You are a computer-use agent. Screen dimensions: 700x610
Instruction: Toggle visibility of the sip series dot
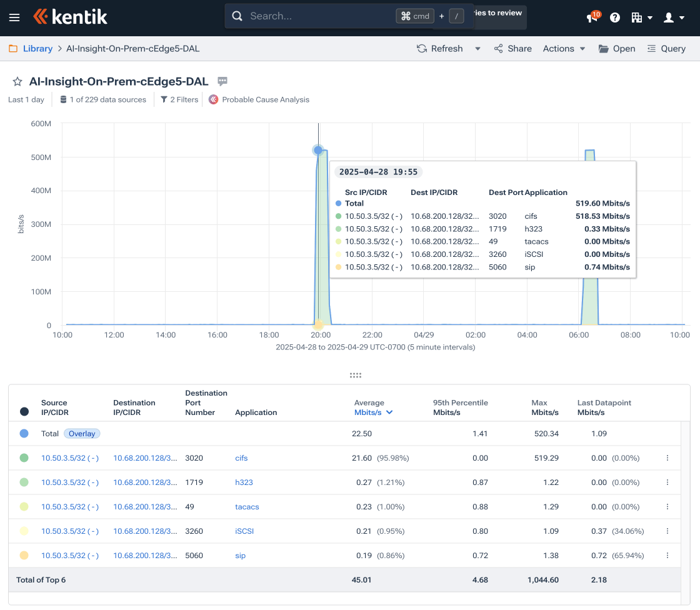click(24, 556)
